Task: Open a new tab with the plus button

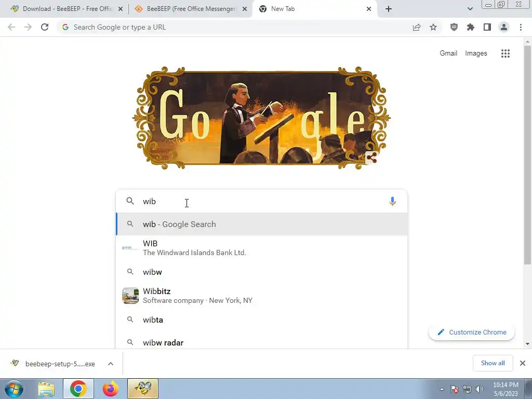Action: 389,9
